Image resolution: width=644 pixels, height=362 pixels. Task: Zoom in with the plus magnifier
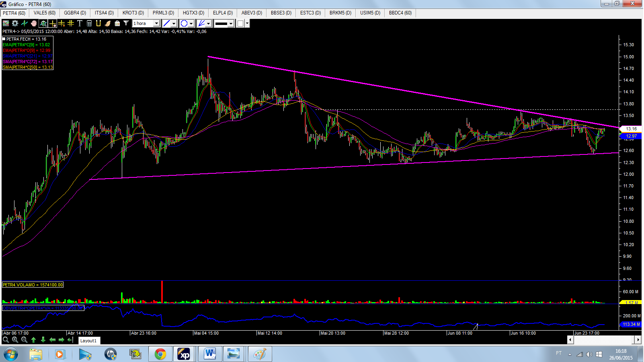pos(15,340)
